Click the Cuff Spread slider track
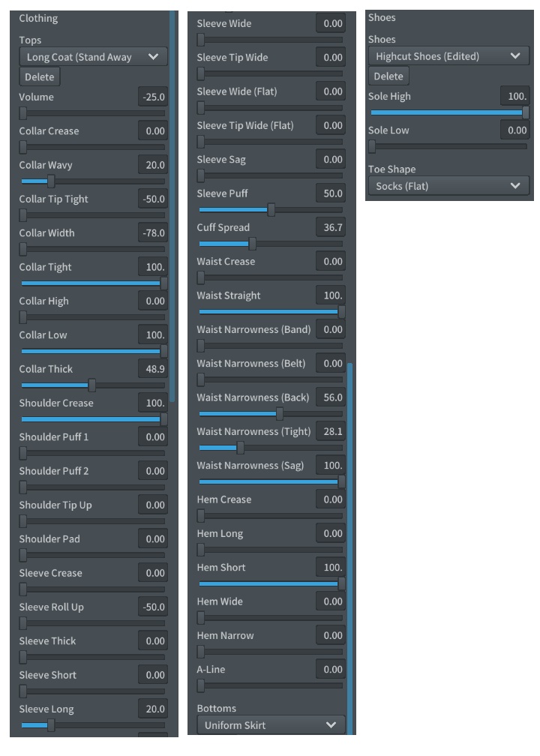Viewport: 540px width, 756px height. [x=271, y=244]
